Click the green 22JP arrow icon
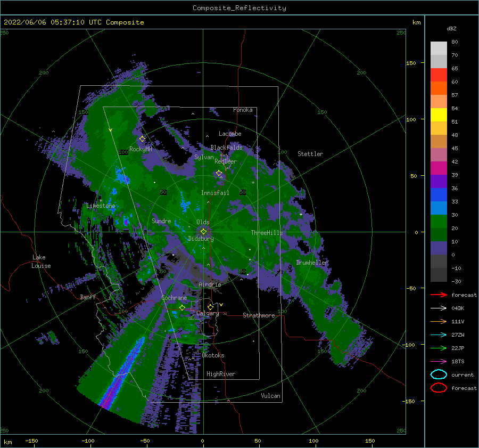This screenshot has height=448, width=479. pos(439,348)
